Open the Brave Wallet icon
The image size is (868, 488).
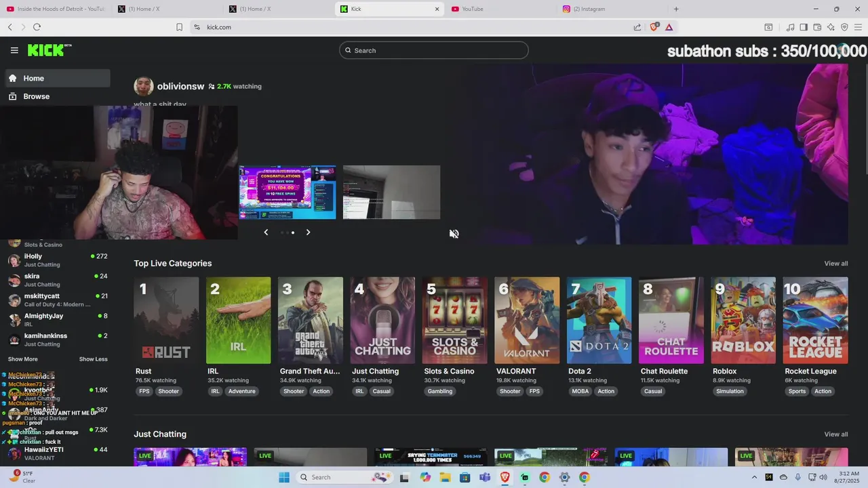(817, 27)
